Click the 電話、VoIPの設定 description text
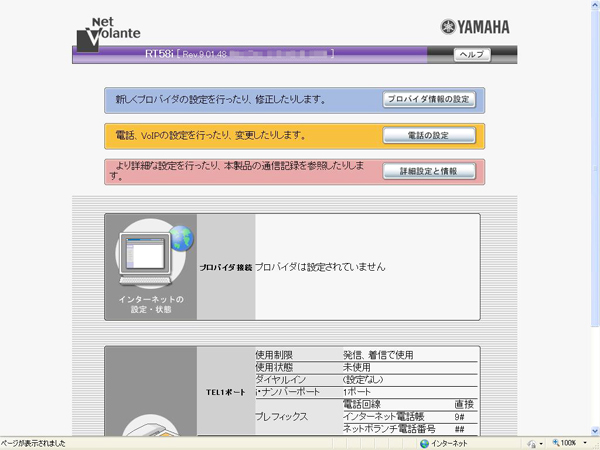Screen dimensions: 600x450 pyautogui.click(x=210, y=135)
